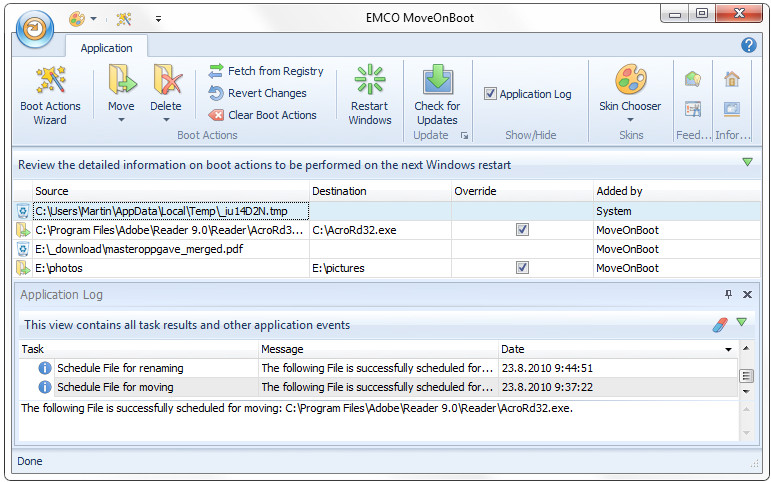Collapse the boot actions description green triangle

point(747,162)
